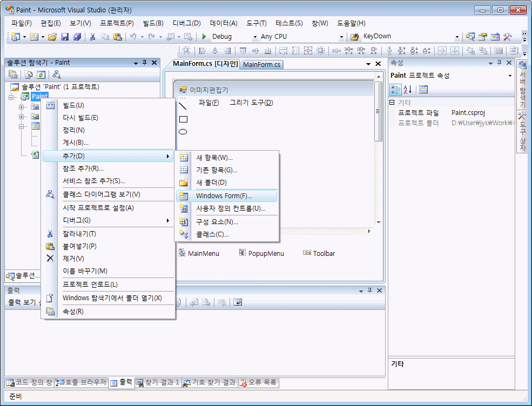
Task: Click the Open File folder icon
Action: (x=52, y=37)
